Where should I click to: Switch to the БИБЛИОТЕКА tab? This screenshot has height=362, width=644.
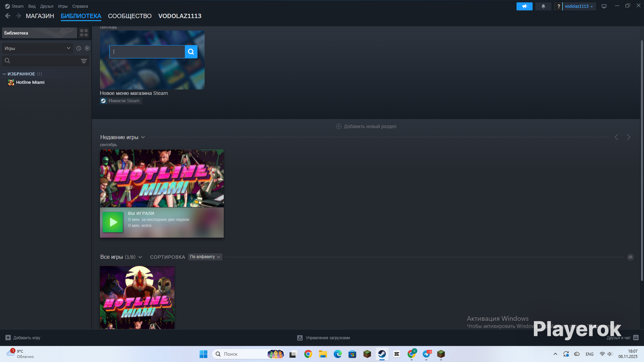81,16
